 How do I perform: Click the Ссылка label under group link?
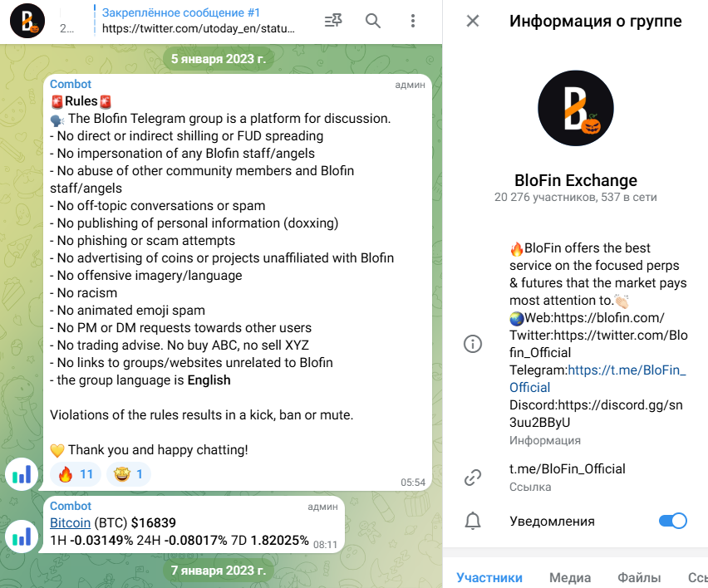530,487
